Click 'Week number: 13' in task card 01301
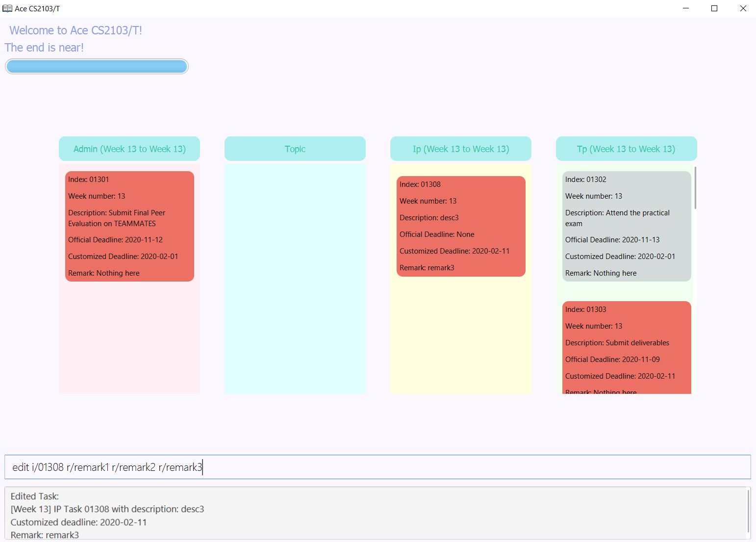Viewport: 756px width, 542px height. click(x=97, y=196)
